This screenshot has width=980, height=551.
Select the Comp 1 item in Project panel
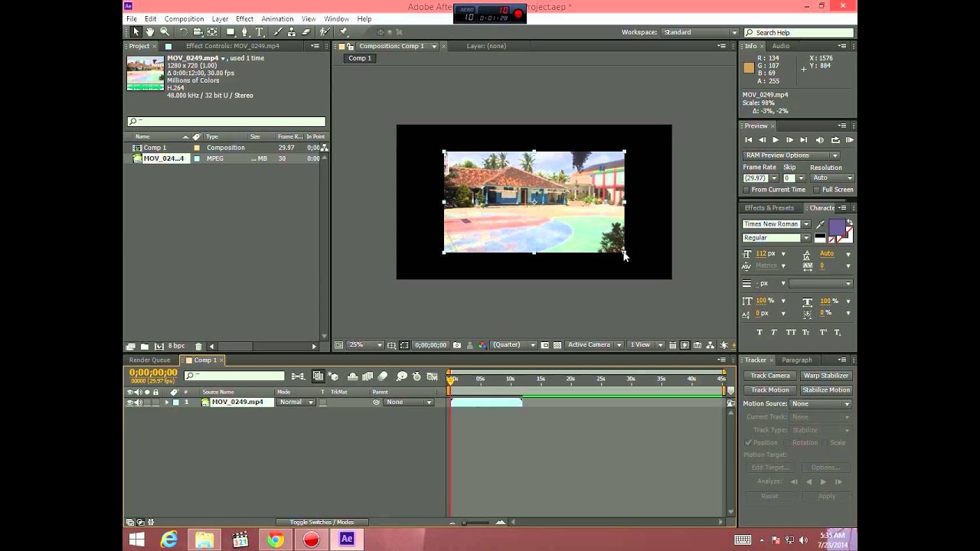tap(155, 148)
